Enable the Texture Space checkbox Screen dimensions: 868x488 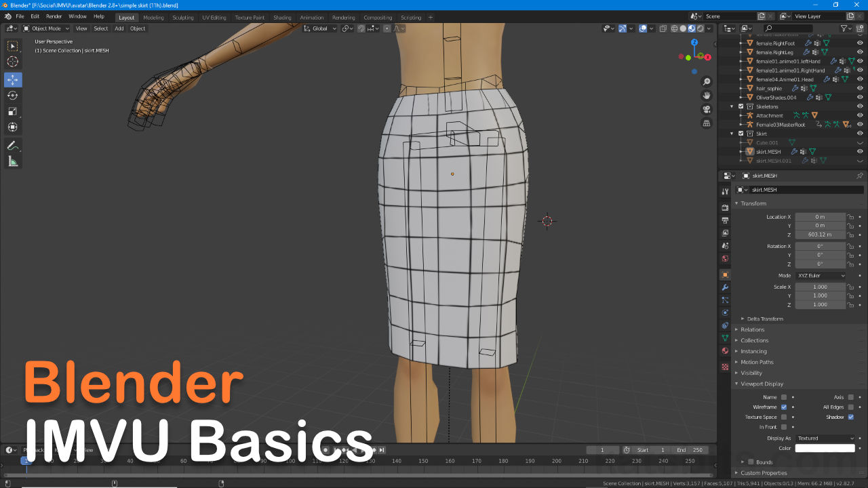click(784, 417)
